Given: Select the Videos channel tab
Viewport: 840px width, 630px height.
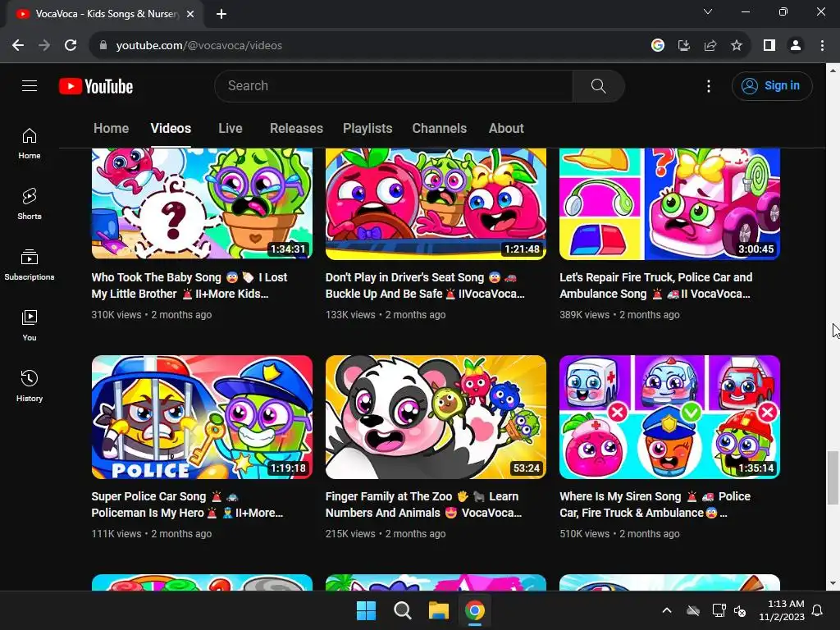Looking at the screenshot, I should click(171, 129).
